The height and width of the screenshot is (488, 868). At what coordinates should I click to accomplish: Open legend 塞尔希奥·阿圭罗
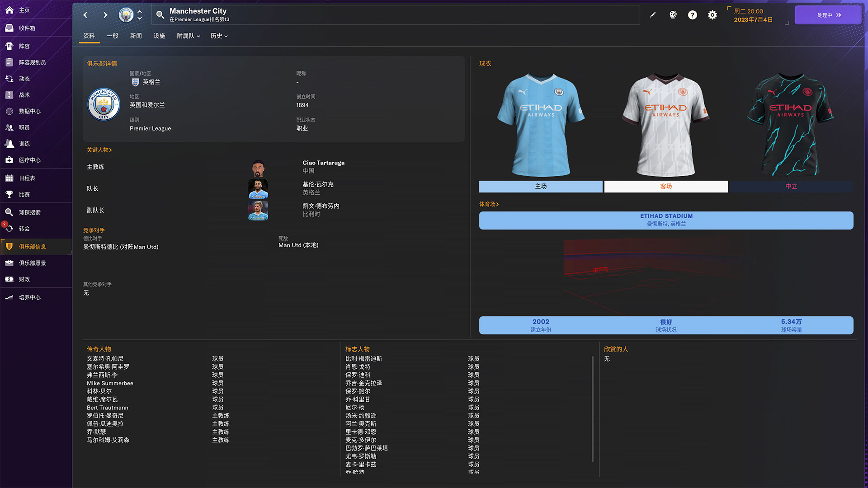[x=108, y=367]
